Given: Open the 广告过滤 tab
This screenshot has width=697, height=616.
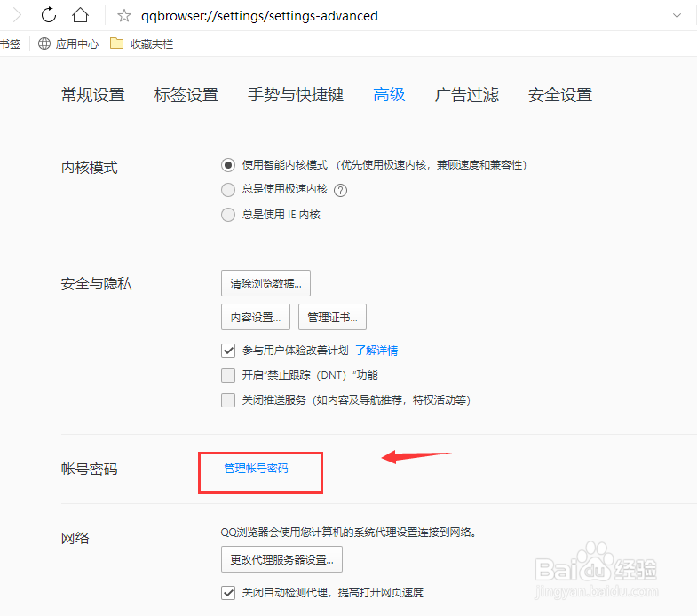Looking at the screenshot, I should click(x=467, y=95).
